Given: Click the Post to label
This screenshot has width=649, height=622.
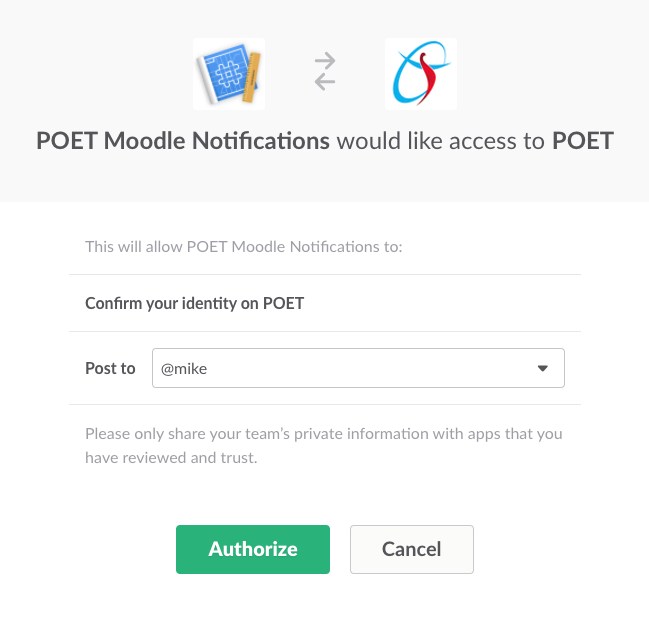Looking at the screenshot, I should pos(110,368).
